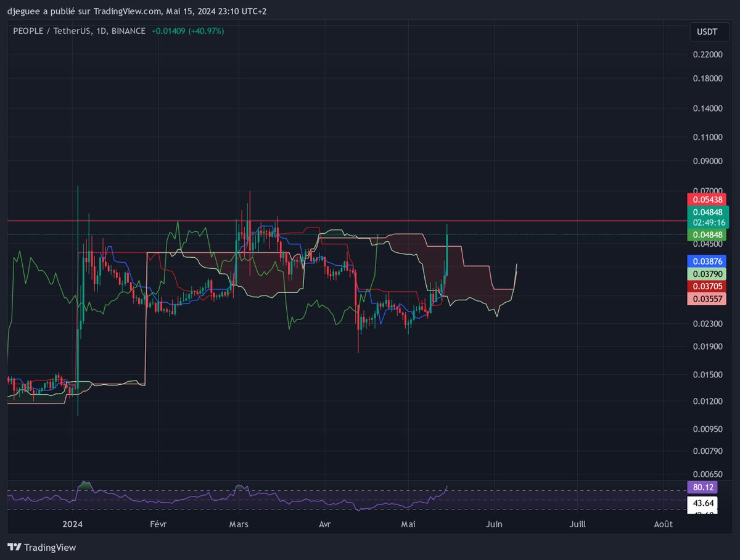740x560 pixels.
Task: Select the 0.02300 price axis label
Action: [707, 324]
